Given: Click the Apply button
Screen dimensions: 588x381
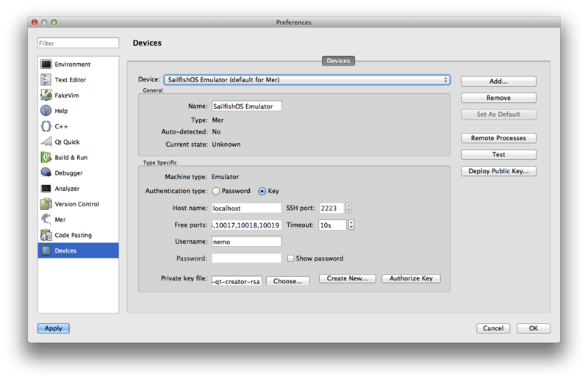Looking at the screenshot, I should 53,328.
